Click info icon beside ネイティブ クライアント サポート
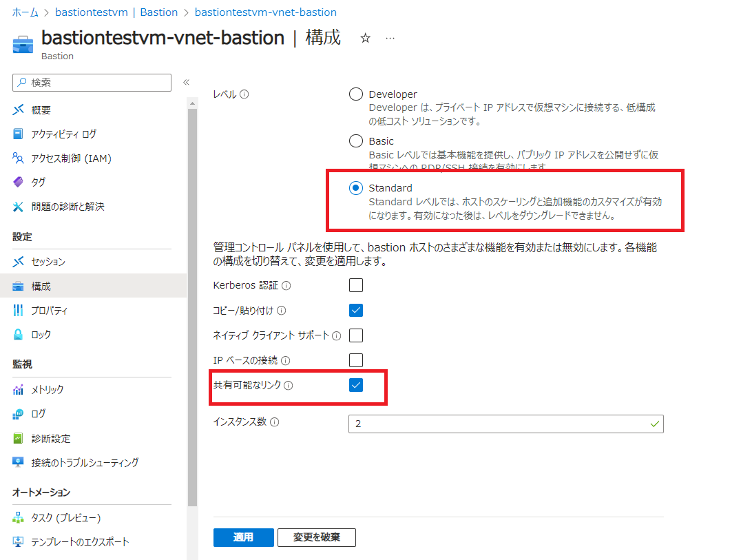741x560 pixels. click(x=337, y=336)
